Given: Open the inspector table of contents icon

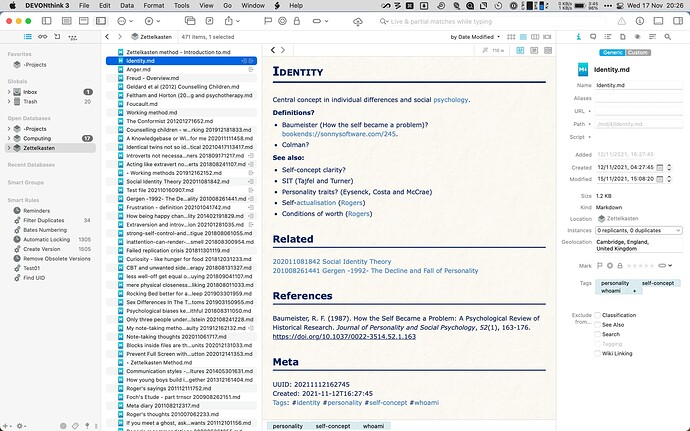Looking at the screenshot, I should (608, 37).
